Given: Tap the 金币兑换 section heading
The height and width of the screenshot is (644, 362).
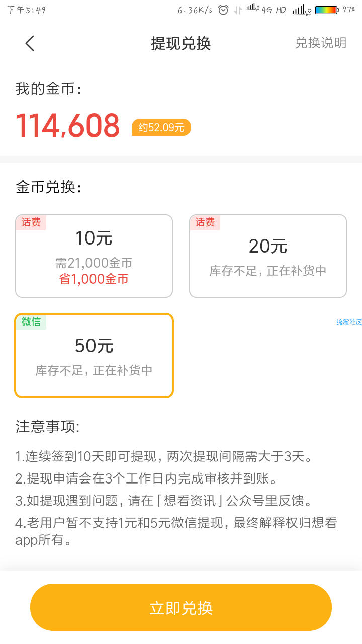Looking at the screenshot, I should click(49, 187).
